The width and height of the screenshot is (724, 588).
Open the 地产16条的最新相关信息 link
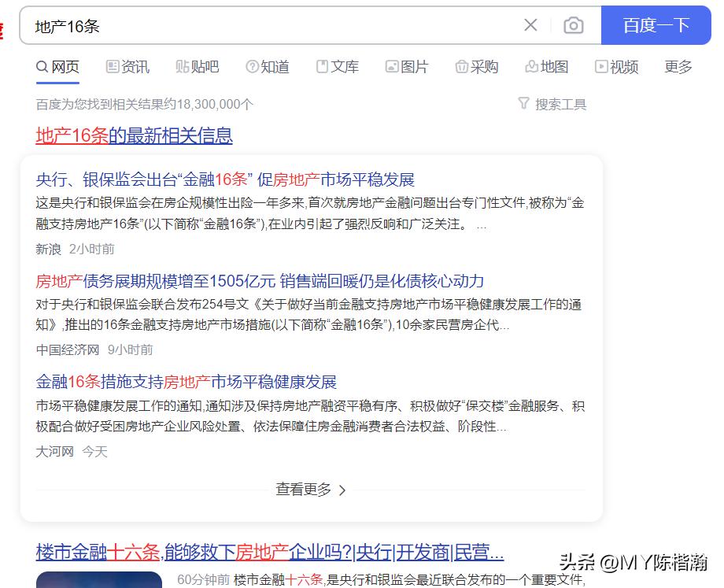point(134,135)
